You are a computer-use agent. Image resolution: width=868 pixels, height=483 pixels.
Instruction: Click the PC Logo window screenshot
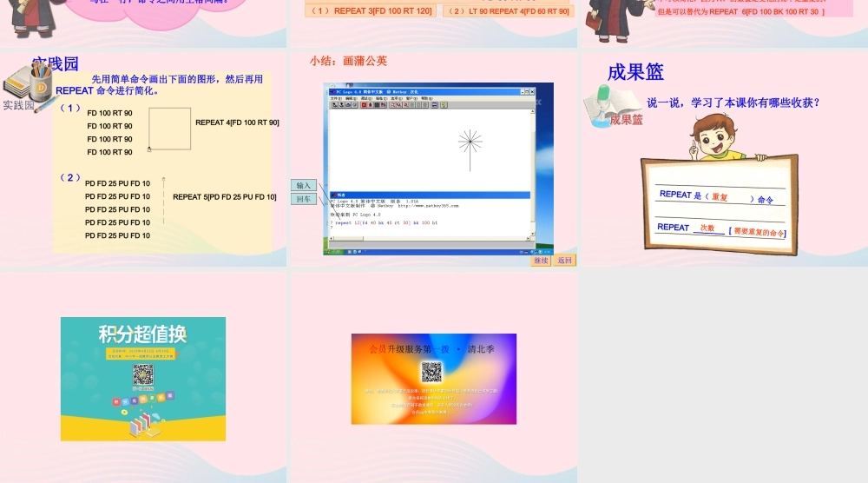437,169
